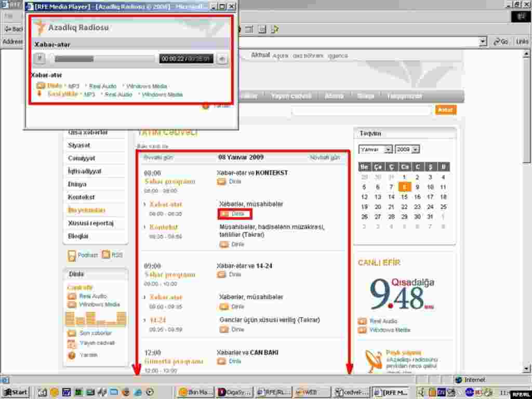Image resolution: width=532 pixels, height=399 pixels.
Task: Open the Siyasət section in left menu
Action: [79, 145]
